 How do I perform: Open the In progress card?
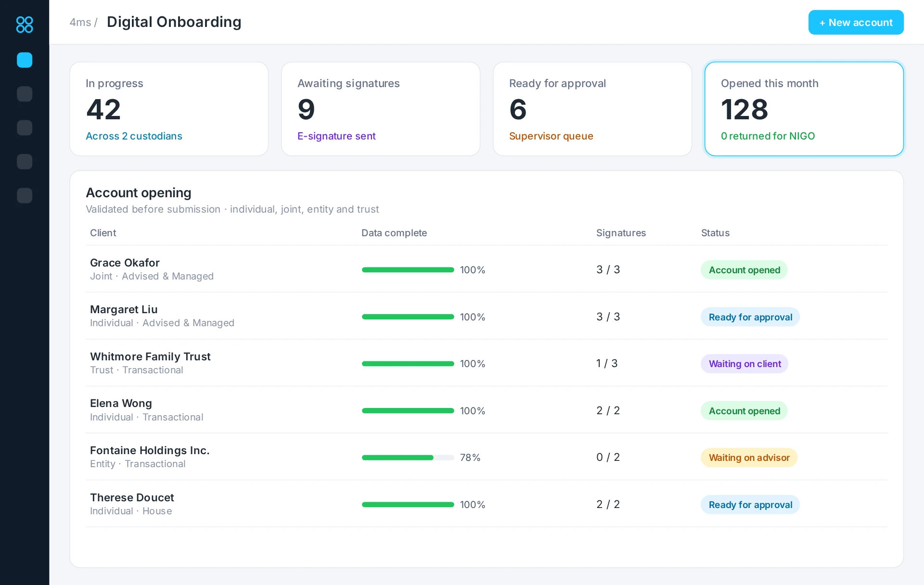(169, 109)
